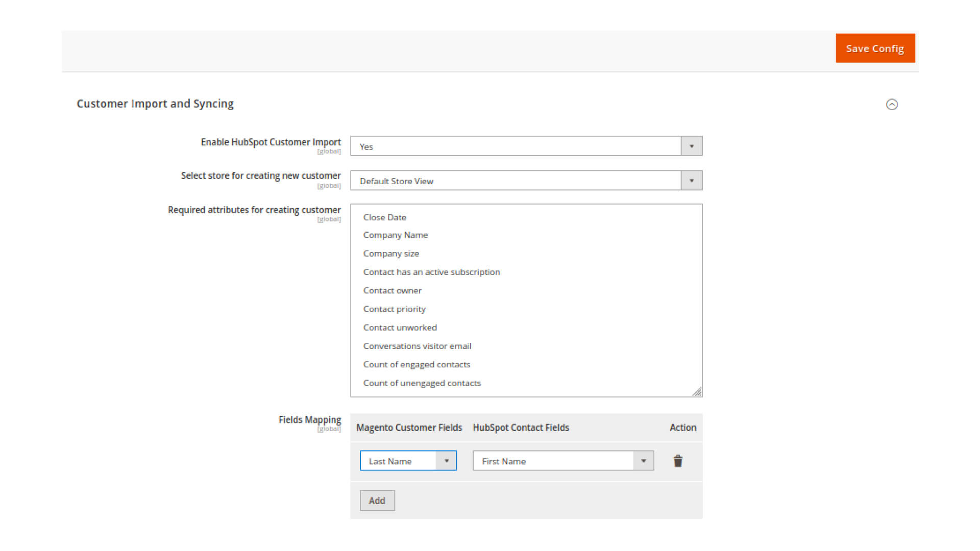
Task: Click the Required attributes for creating customer label
Action: pyautogui.click(x=254, y=210)
